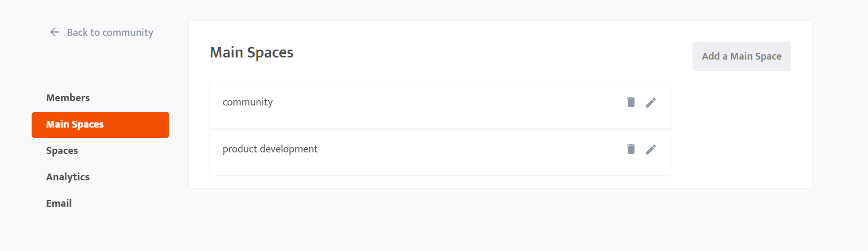Edit the community main space

pyautogui.click(x=651, y=102)
